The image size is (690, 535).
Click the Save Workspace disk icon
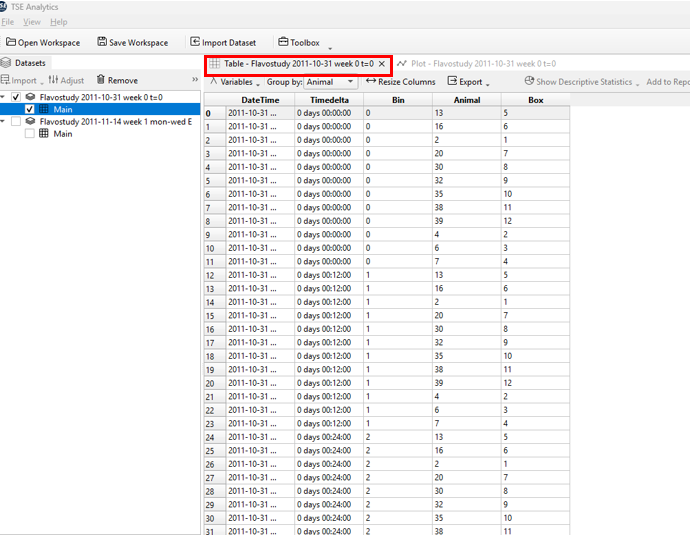pyautogui.click(x=102, y=42)
